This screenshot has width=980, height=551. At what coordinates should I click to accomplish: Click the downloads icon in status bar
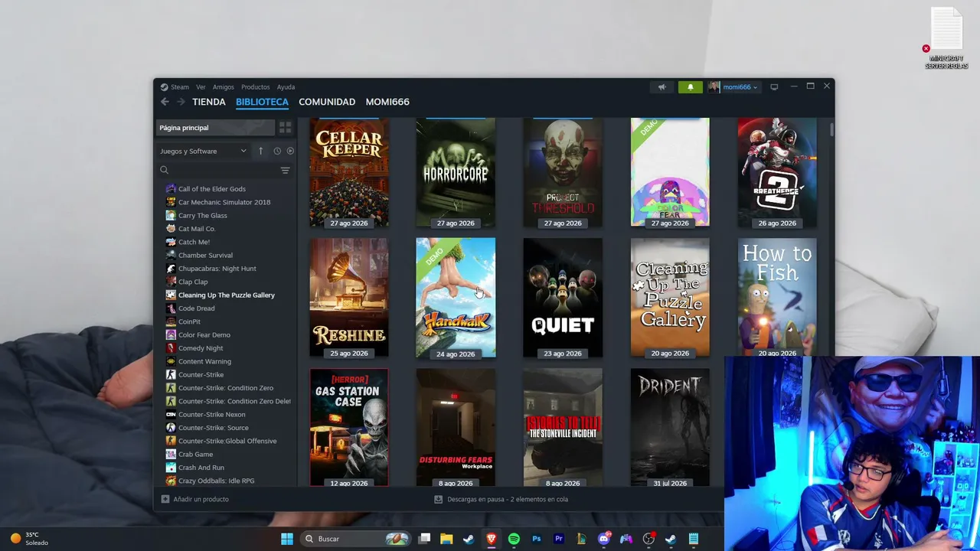(439, 499)
